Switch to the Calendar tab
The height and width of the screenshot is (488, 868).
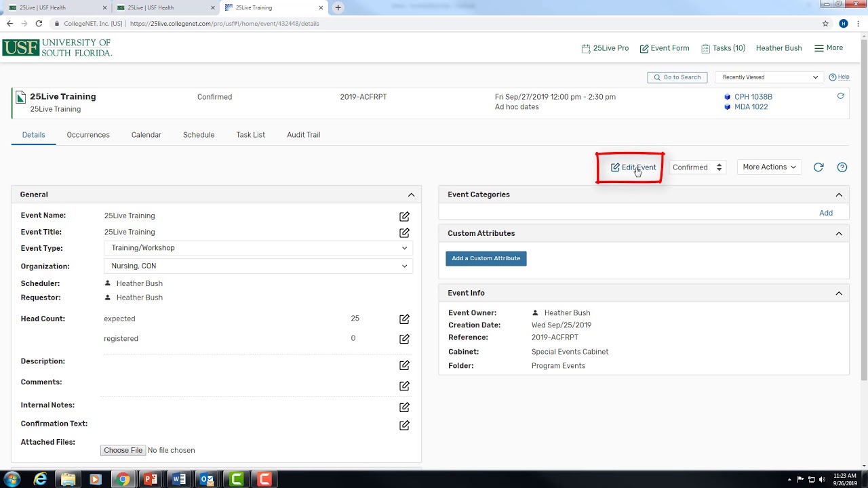click(x=146, y=135)
